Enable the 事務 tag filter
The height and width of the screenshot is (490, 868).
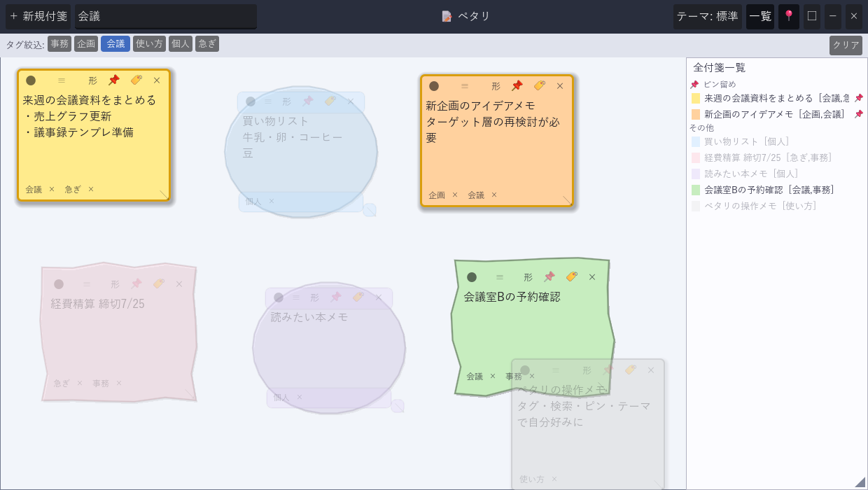point(59,43)
